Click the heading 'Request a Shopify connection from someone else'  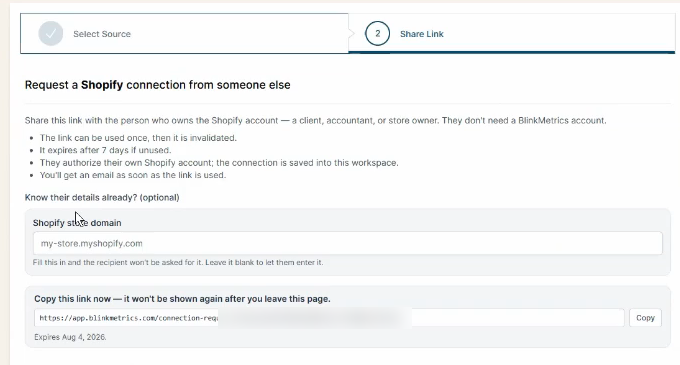click(x=157, y=85)
